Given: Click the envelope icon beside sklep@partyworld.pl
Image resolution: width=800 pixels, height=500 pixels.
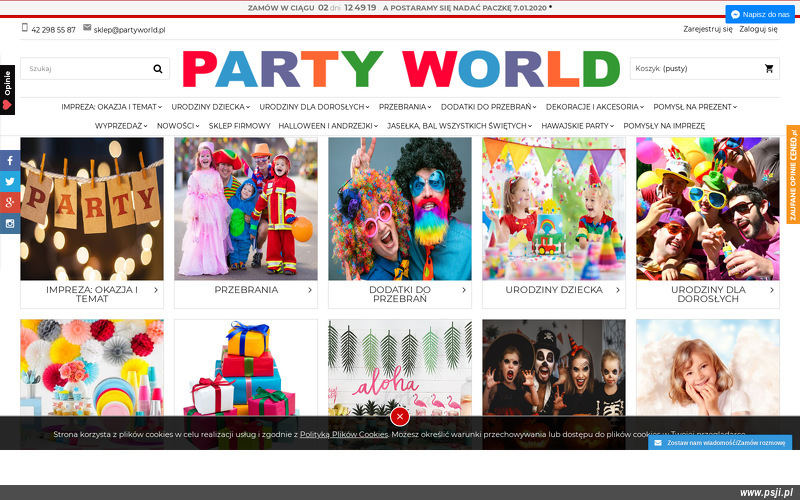Looking at the screenshot, I should [87, 27].
